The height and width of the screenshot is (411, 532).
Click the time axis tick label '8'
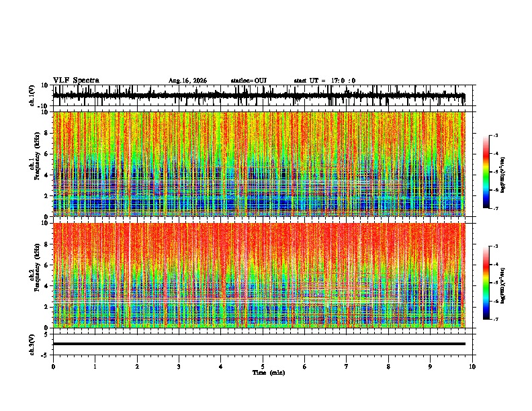coord(388,367)
